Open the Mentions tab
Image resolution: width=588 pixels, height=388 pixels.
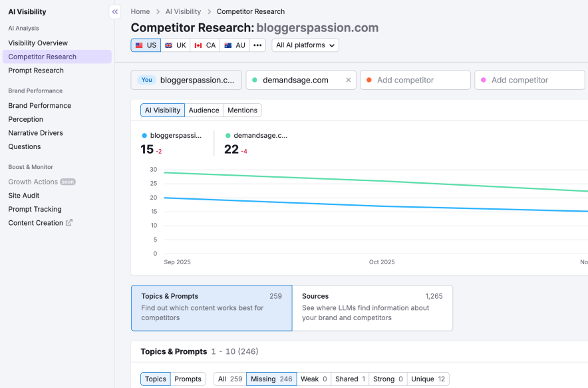tap(241, 110)
